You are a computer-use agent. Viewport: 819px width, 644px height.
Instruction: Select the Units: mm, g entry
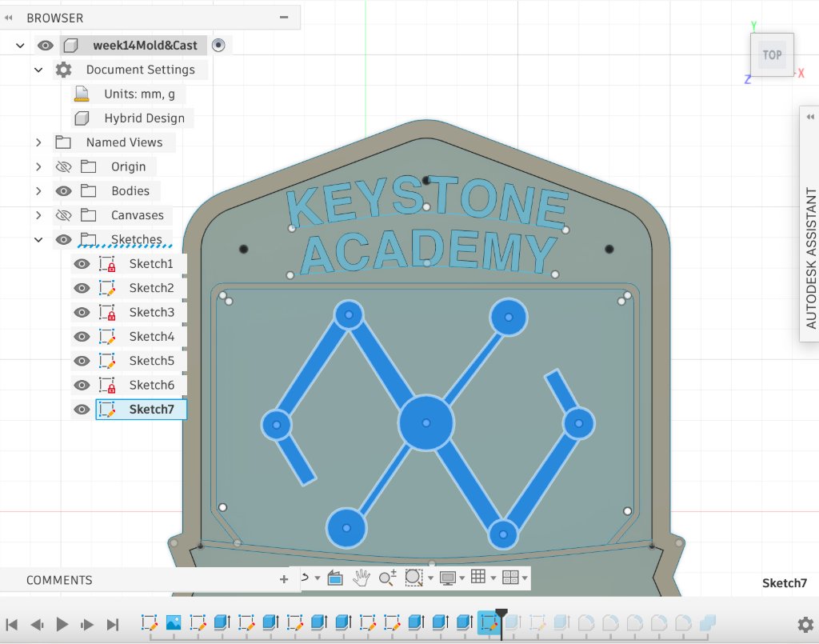click(x=139, y=94)
